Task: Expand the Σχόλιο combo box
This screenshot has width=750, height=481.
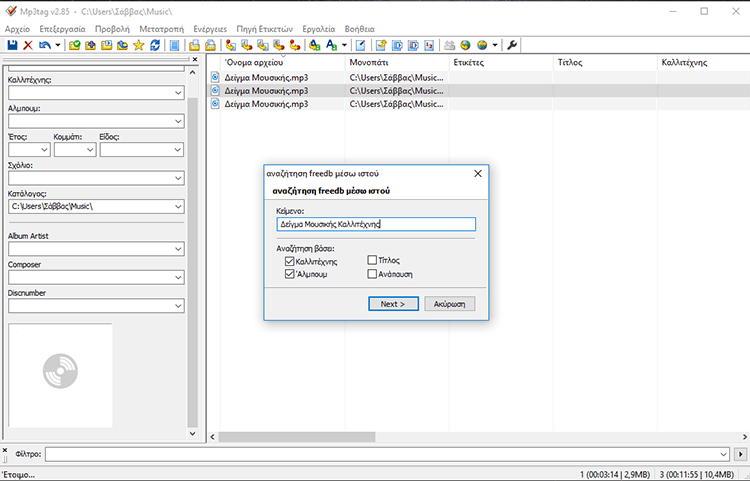Action: (x=178, y=178)
